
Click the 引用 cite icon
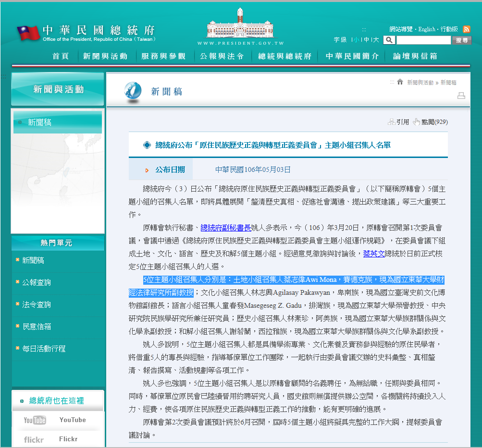391,122
